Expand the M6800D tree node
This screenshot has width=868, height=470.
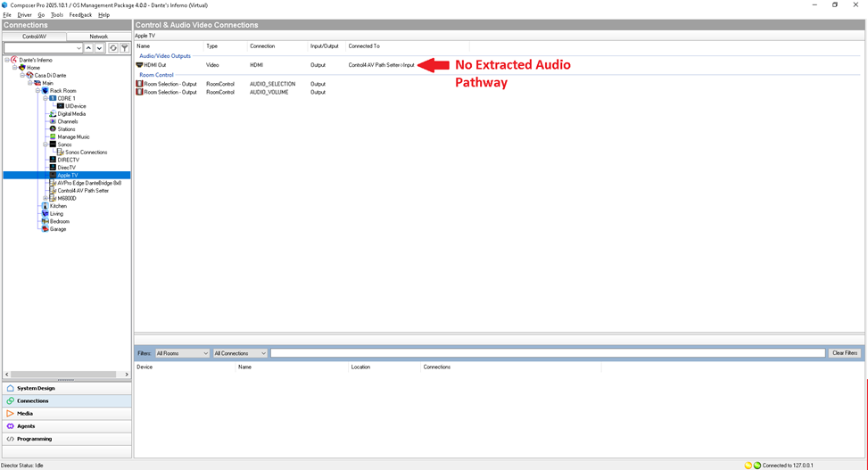point(45,199)
